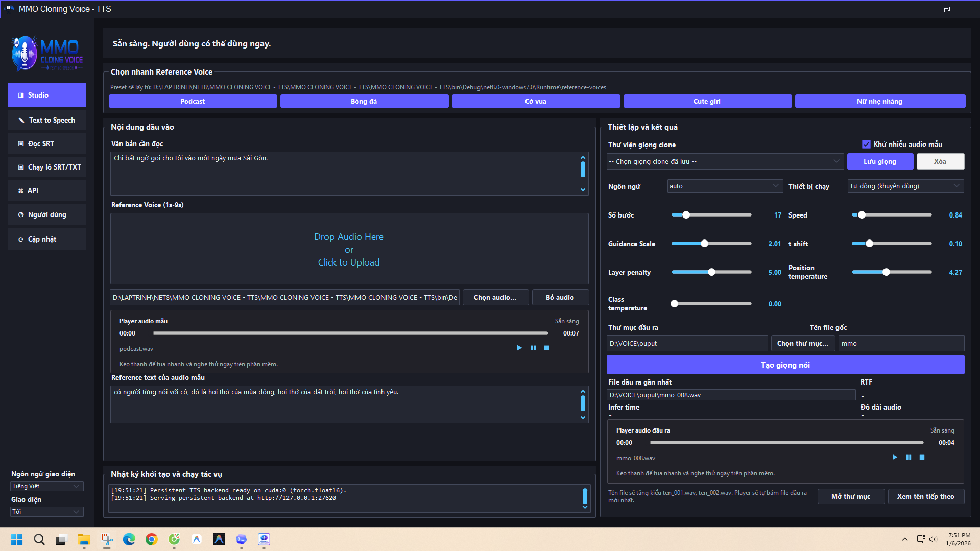The width and height of the screenshot is (980, 551).
Task: Click Chọn audio... button
Action: (x=495, y=297)
